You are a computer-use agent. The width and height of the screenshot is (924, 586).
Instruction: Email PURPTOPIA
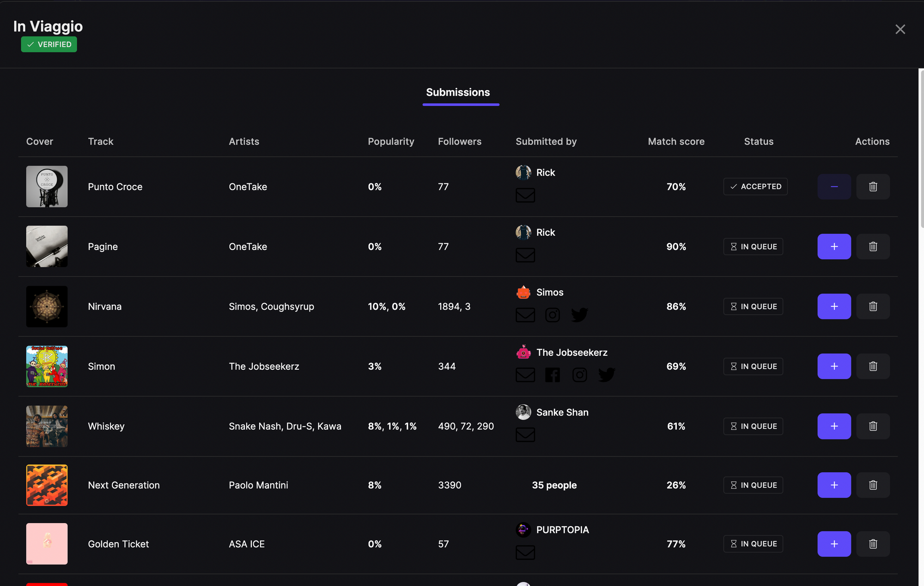(525, 552)
